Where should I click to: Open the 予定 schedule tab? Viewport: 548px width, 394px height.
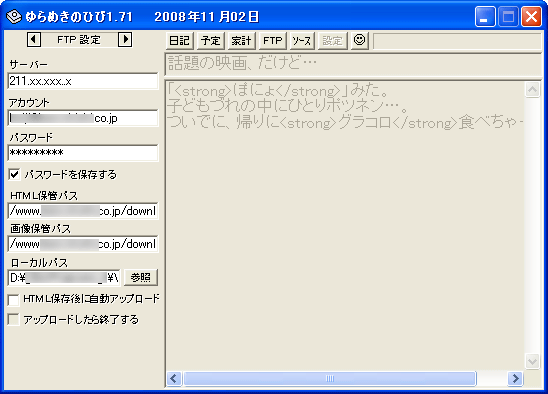point(210,41)
